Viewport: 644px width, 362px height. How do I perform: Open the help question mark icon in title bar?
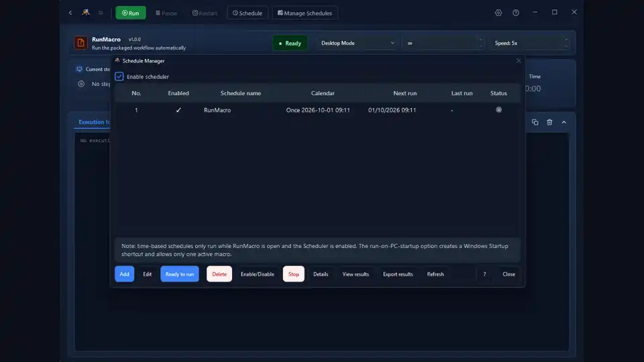pyautogui.click(x=516, y=13)
